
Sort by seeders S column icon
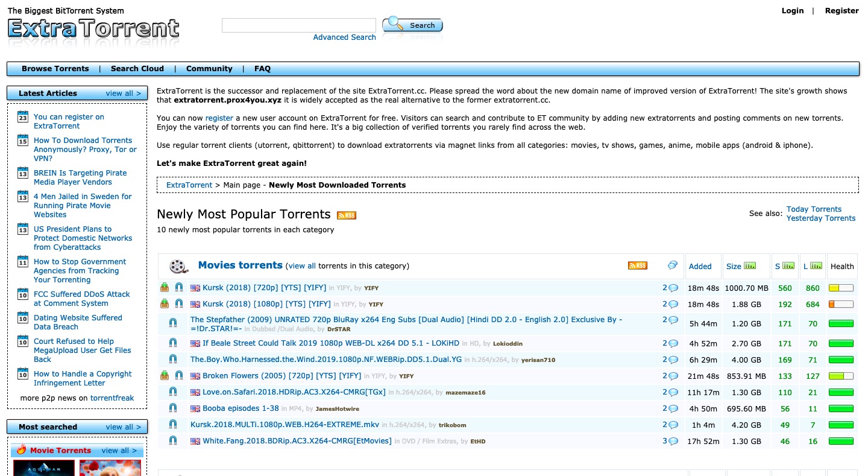coord(788,265)
